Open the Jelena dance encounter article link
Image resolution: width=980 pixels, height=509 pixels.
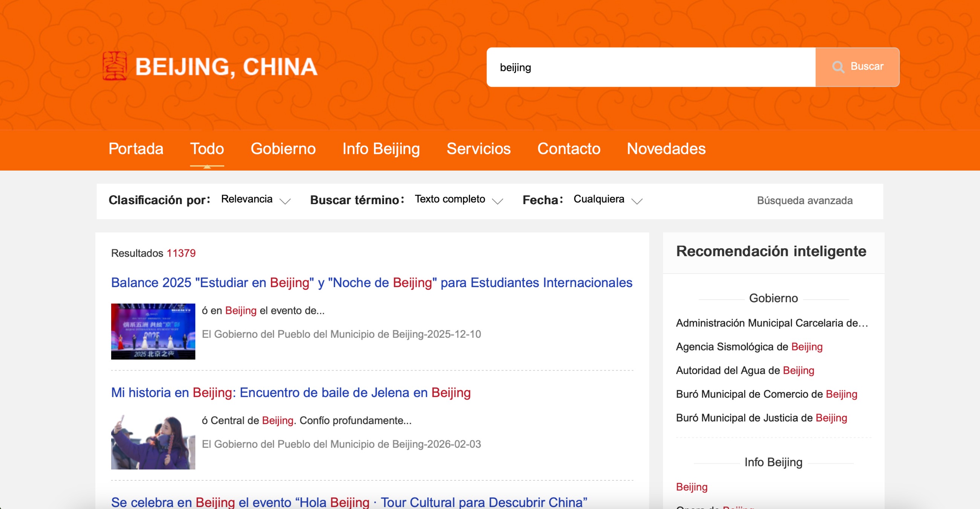click(x=291, y=392)
